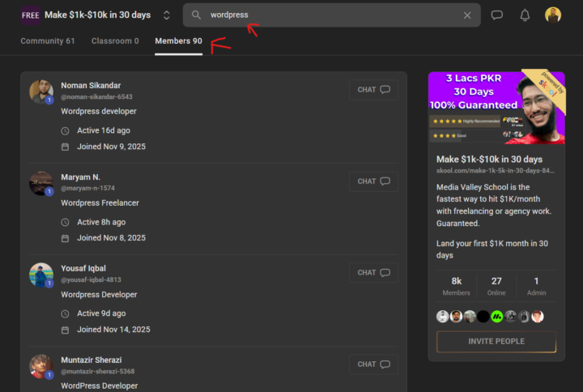Click the FREE group logo
This screenshot has width=583, height=392.
point(31,15)
